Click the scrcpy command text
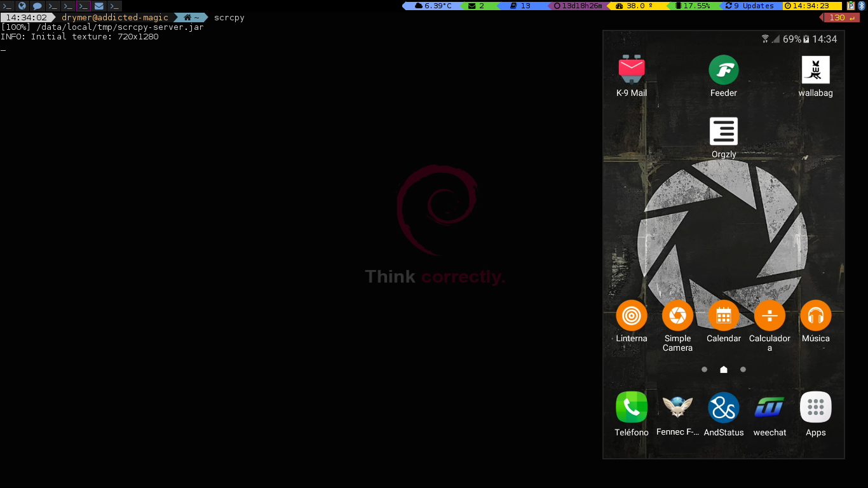The height and width of the screenshot is (488, 868). [x=229, y=17]
